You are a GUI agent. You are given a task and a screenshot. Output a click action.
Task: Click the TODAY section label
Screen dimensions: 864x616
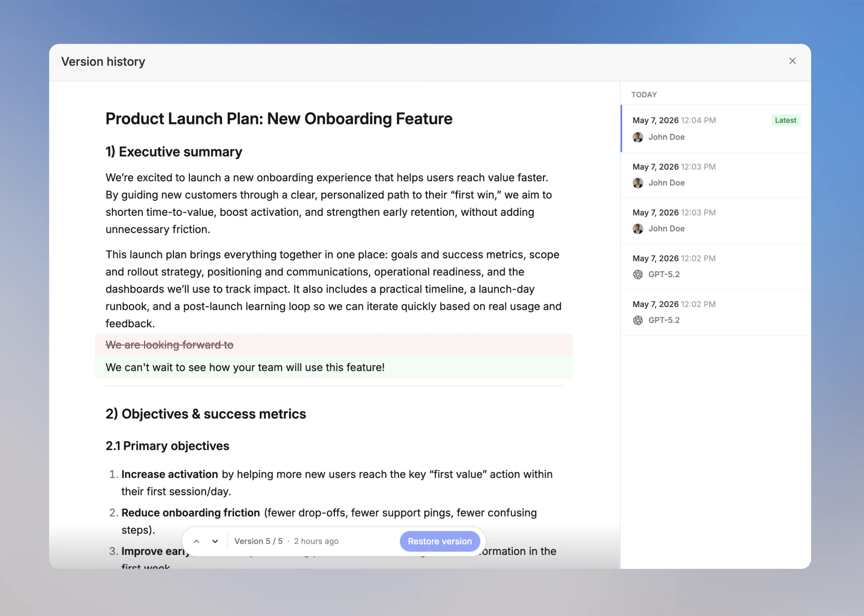click(644, 95)
